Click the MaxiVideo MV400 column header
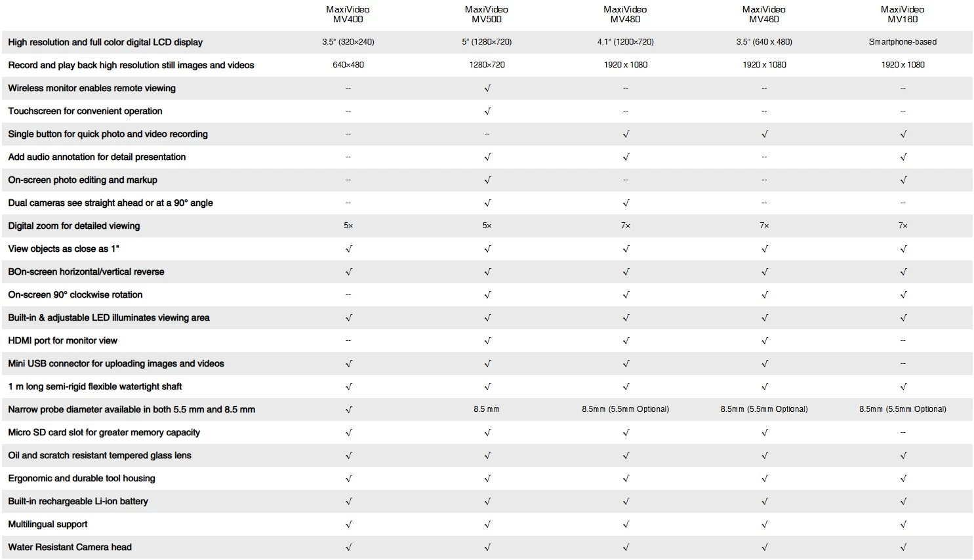 (348, 14)
